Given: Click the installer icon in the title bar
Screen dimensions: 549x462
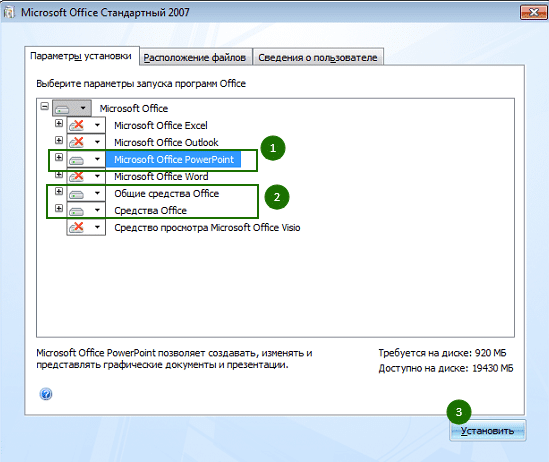Looking at the screenshot, I should pyautogui.click(x=9, y=12).
